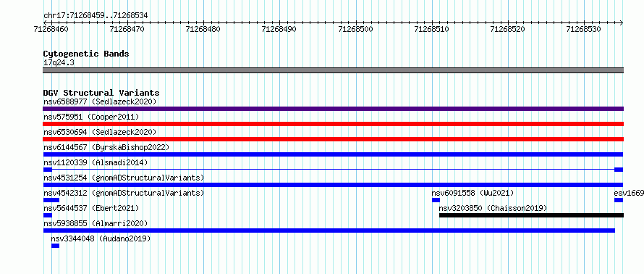Screen dimensions: 644x274
Task: Select the small blue bar under esv1669
Action: coord(619,200)
